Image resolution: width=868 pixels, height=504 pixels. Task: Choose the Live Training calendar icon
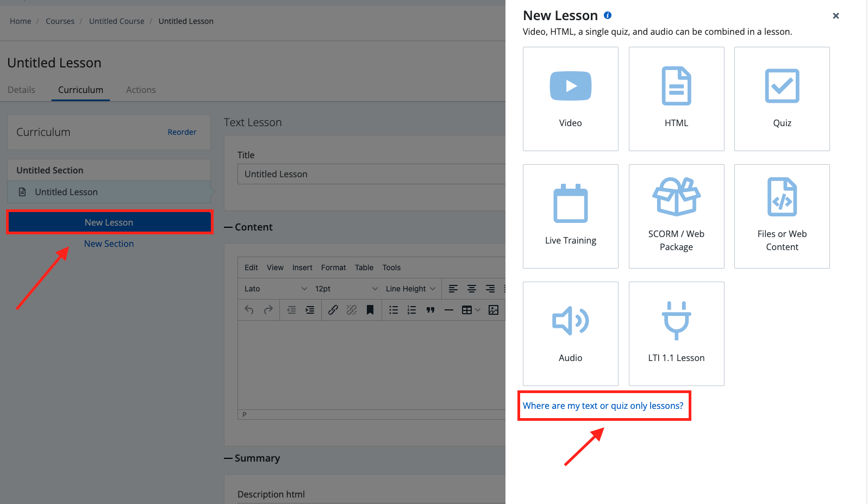tap(570, 203)
